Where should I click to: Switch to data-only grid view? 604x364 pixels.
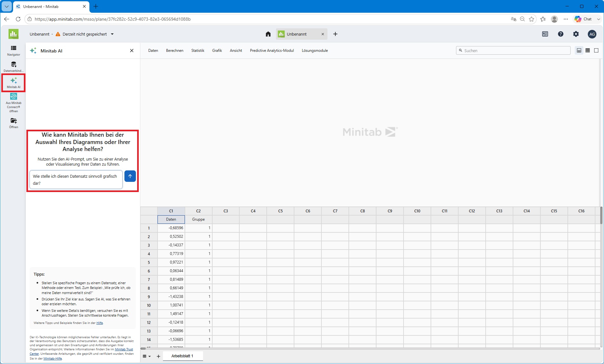pos(587,51)
